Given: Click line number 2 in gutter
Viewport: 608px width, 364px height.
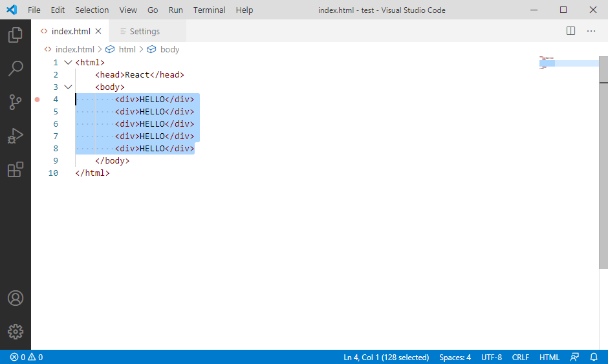Looking at the screenshot, I should click(56, 75).
